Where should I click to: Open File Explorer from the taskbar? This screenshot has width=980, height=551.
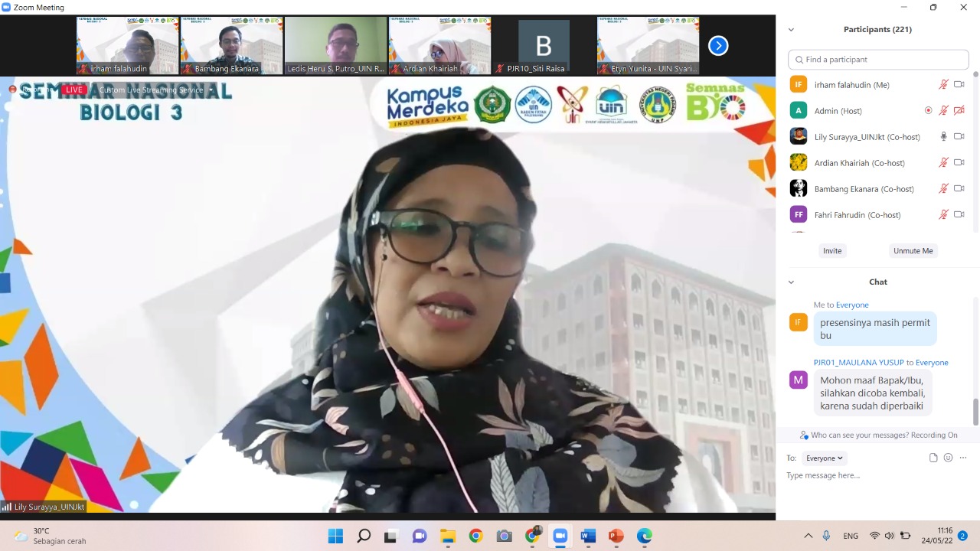pos(448,536)
